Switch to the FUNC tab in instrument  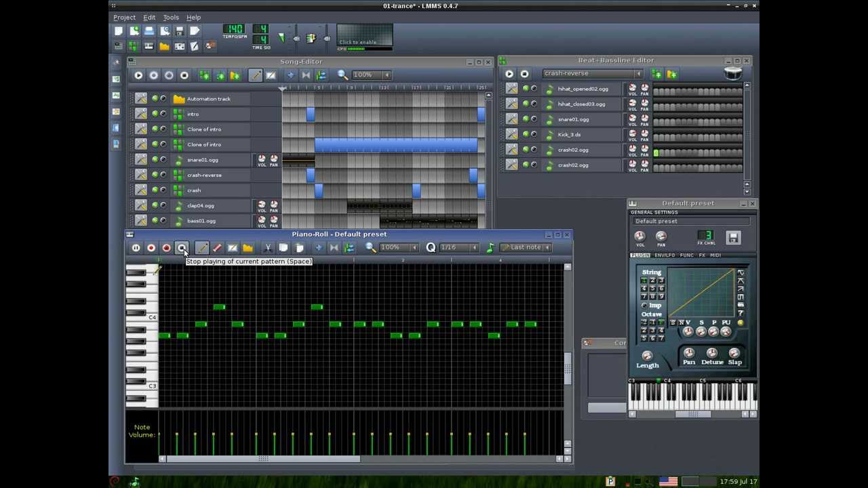[687, 256]
